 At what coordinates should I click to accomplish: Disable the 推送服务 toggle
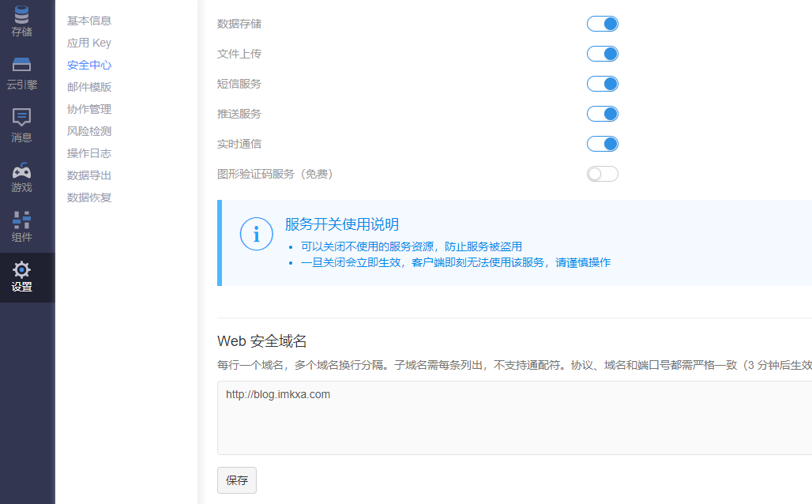602,114
